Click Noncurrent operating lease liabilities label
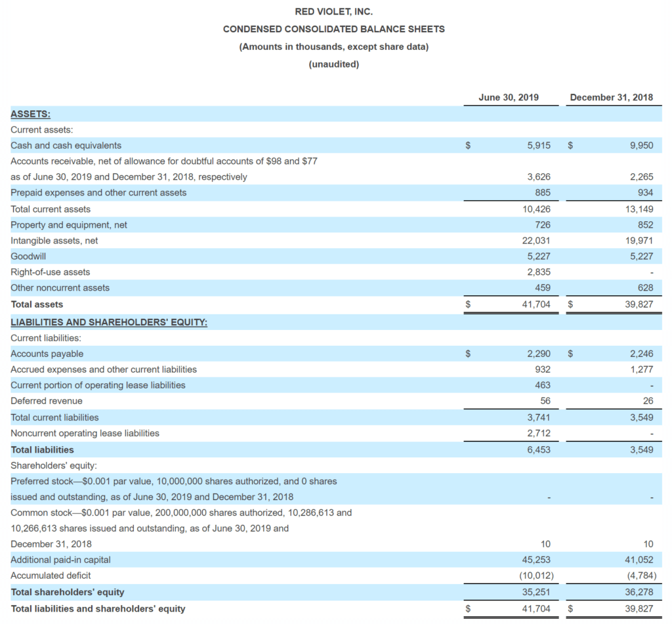The width and height of the screenshot is (672, 624). (x=85, y=434)
